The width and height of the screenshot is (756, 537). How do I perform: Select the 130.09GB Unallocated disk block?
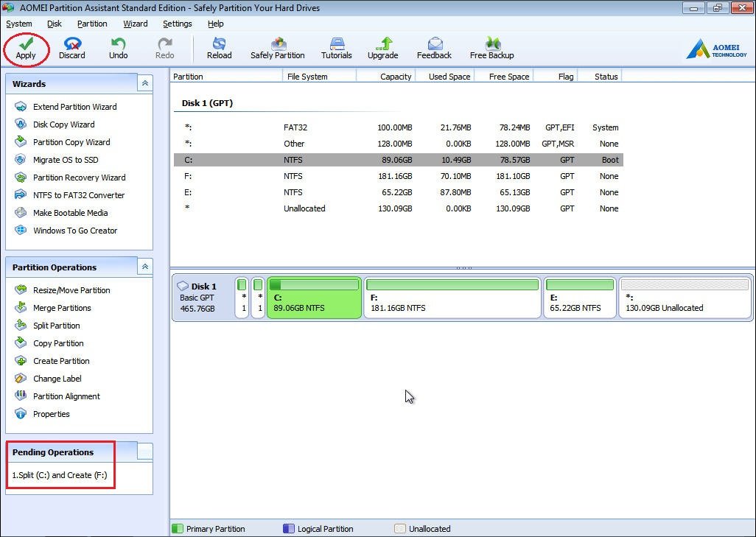tap(685, 298)
